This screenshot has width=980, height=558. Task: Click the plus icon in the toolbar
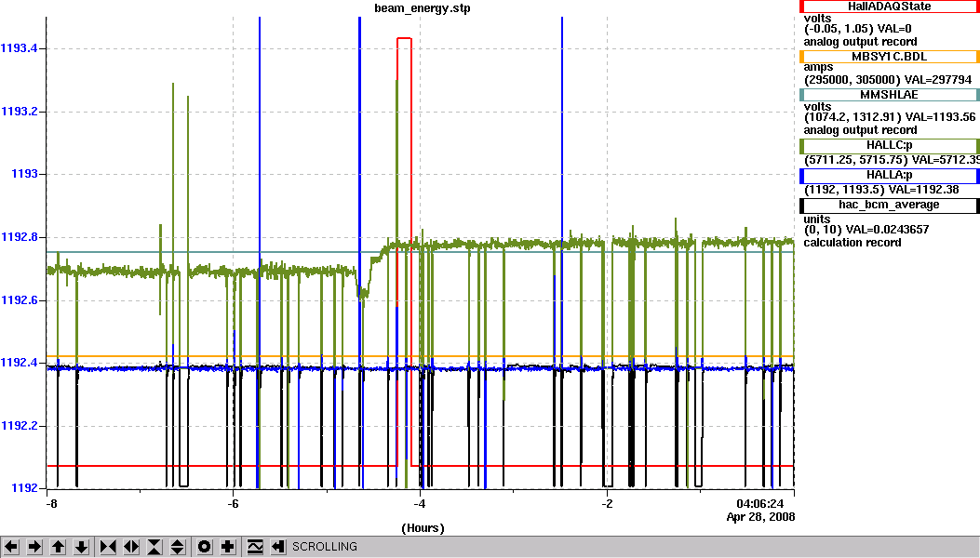coord(227,547)
